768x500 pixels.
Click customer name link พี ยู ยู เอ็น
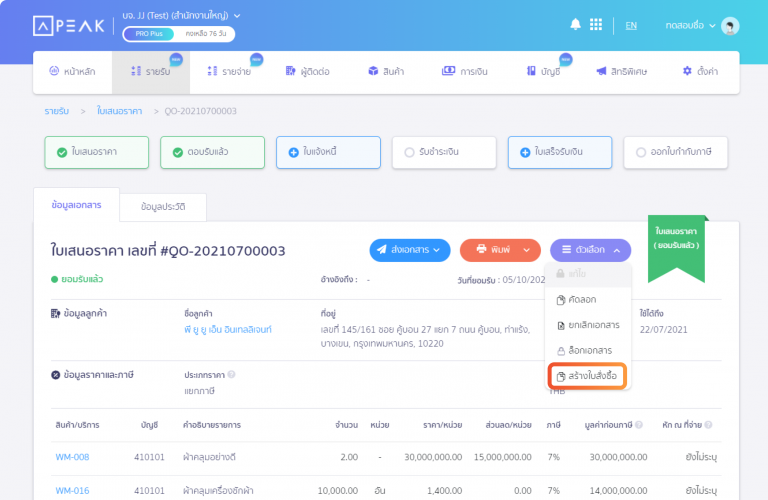click(228, 329)
